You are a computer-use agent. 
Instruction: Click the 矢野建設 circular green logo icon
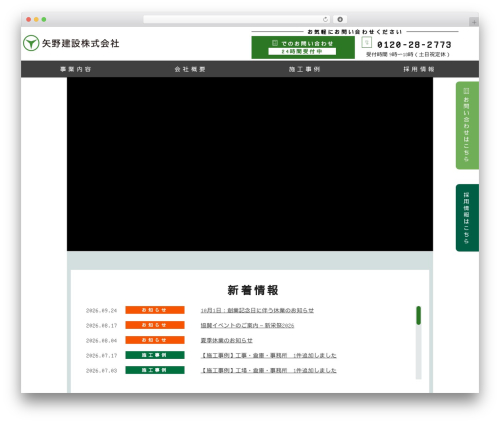[x=31, y=43]
